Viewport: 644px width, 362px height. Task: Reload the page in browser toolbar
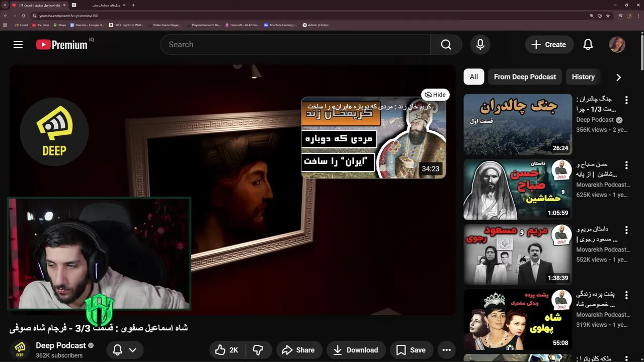click(x=23, y=16)
